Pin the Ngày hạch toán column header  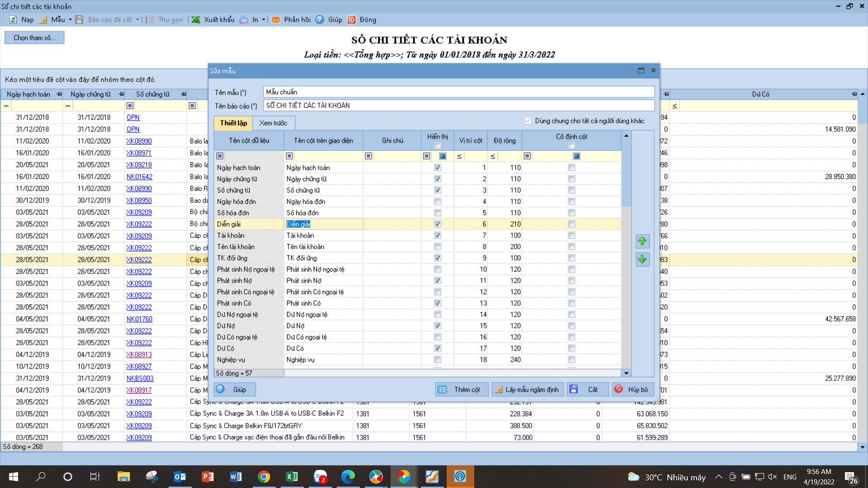pos(59,94)
